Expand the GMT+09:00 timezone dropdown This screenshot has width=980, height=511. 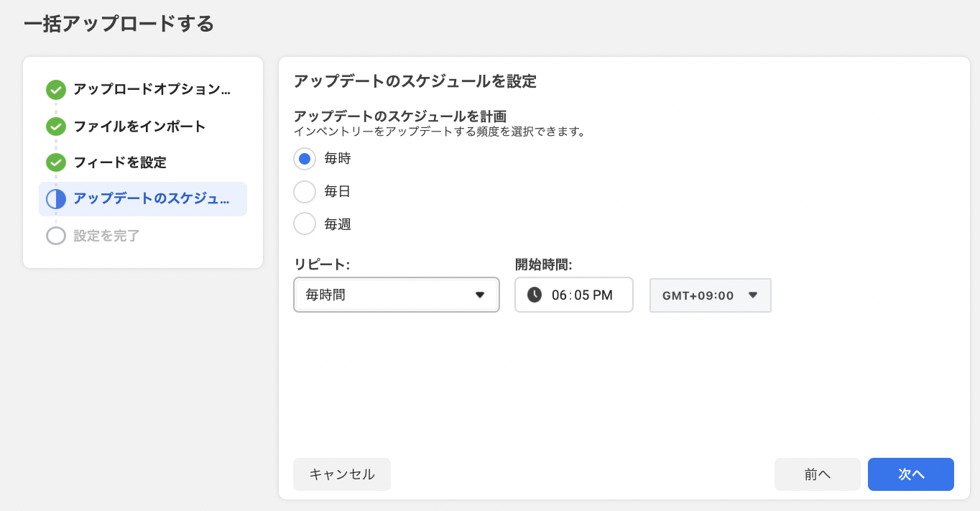[x=710, y=295]
